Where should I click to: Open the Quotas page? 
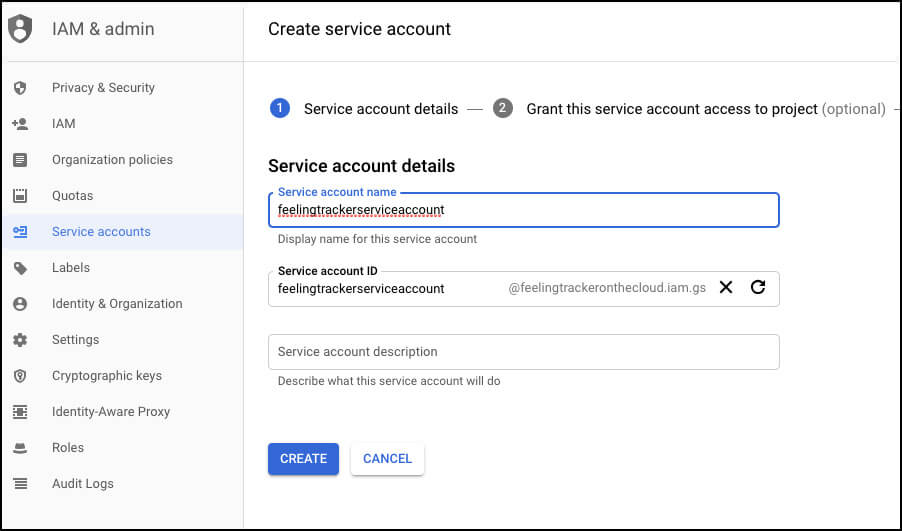(x=72, y=196)
